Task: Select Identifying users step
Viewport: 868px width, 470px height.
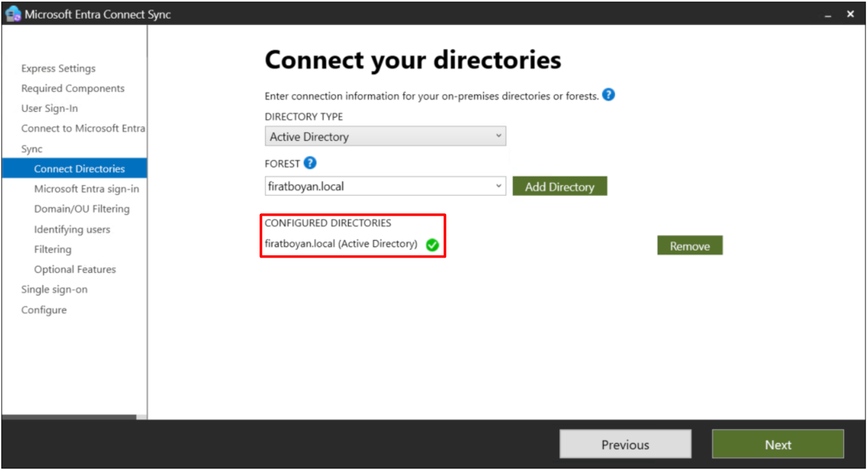Action: tap(72, 229)
